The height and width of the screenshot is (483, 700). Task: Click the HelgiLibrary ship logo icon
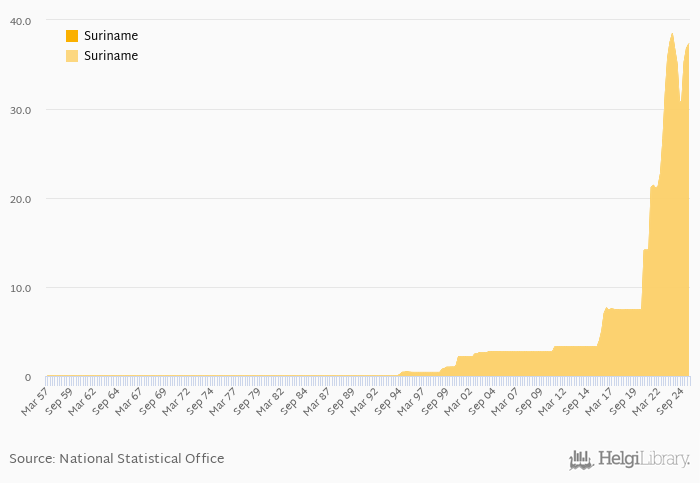tap(581, 460)
